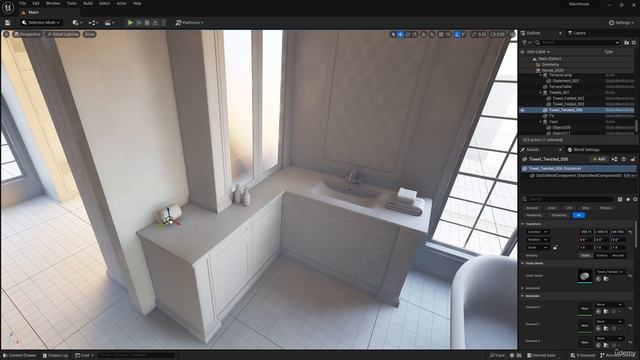Select the translate move tool in viewport

point(400,35)
